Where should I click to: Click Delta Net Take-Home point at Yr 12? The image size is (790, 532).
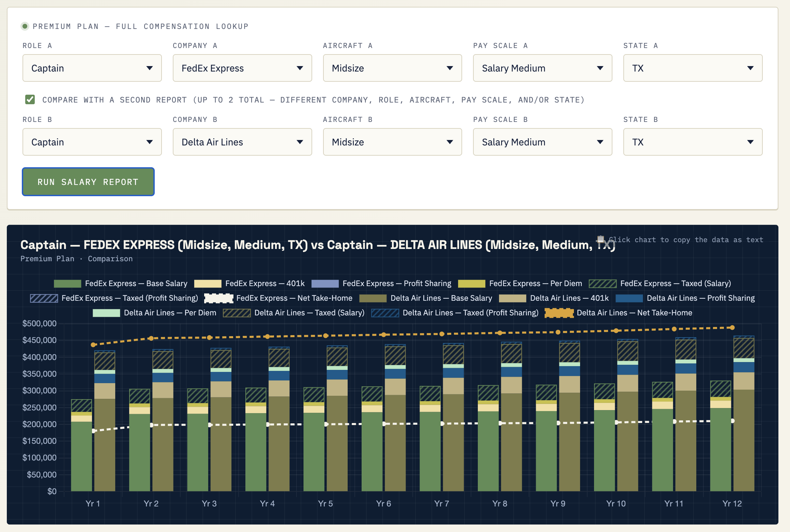[732, 328]
